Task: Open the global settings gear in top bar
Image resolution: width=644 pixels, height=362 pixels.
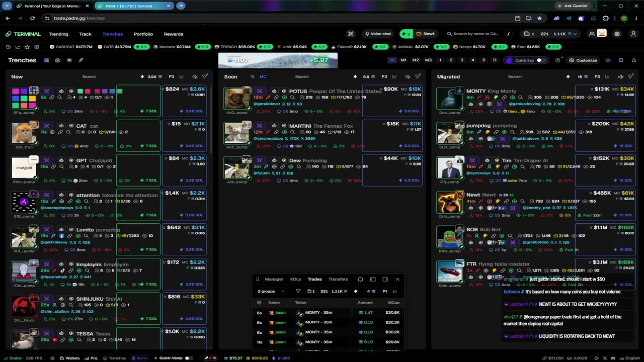Action: point(617,34)
